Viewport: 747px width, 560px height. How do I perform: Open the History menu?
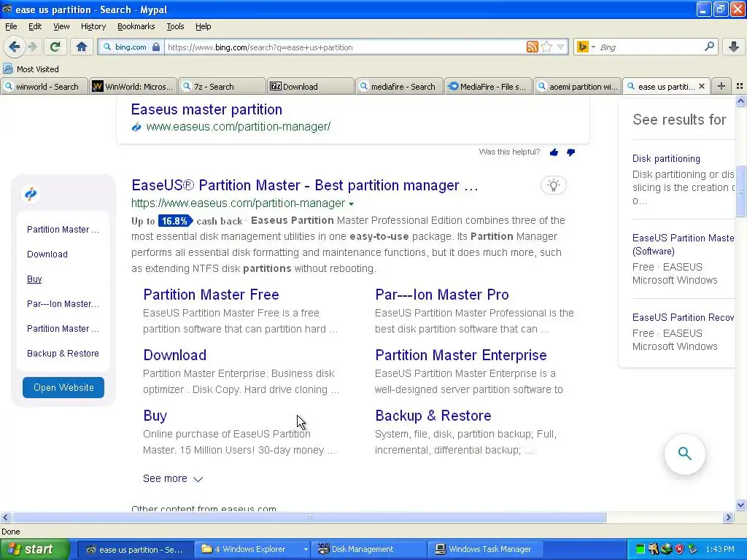[93, 26]
